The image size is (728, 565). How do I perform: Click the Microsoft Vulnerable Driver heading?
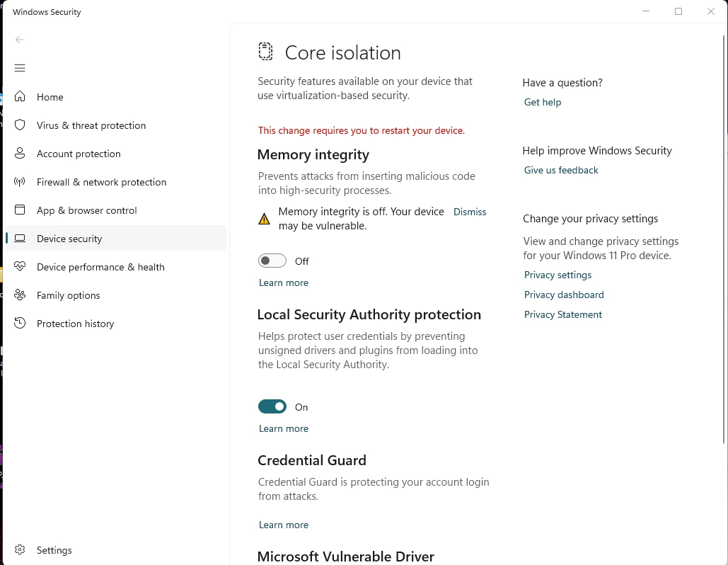tap(346, 557)
